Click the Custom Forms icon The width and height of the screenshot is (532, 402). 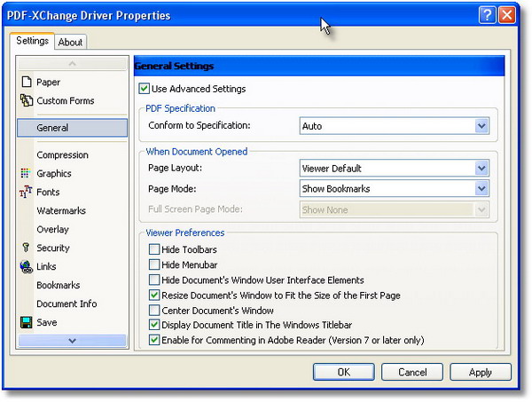click(27, 100)
